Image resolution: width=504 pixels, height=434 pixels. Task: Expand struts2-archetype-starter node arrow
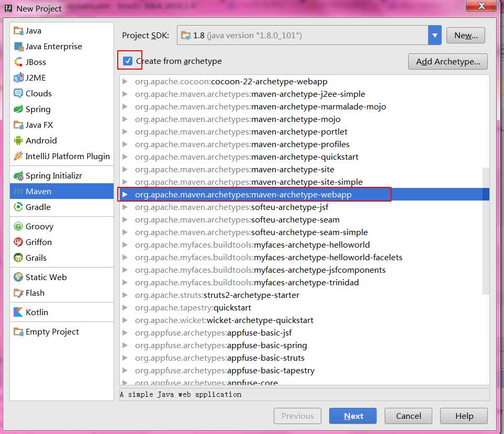click(x=125, y=295)
